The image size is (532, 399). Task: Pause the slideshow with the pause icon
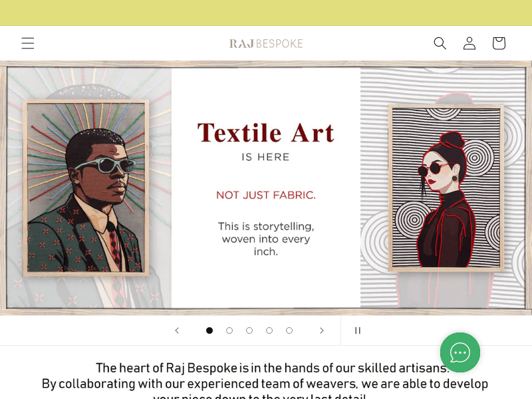pyautogui.click(x=358, y=330)
